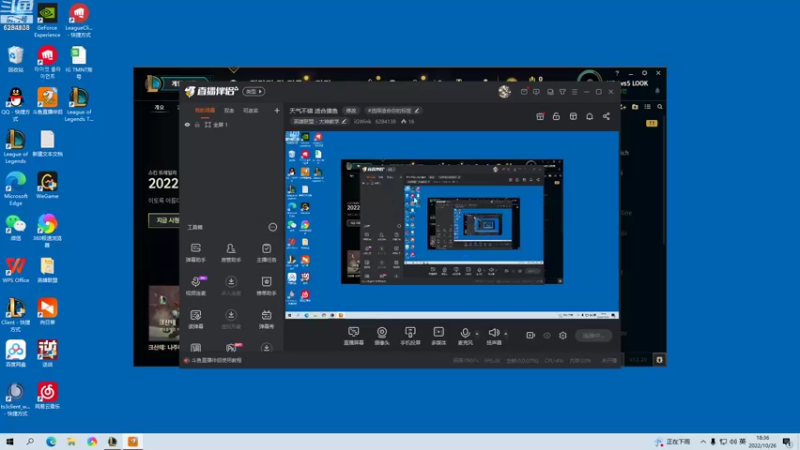Open Microsoft Edge desktop shortcut

(15, 189)
